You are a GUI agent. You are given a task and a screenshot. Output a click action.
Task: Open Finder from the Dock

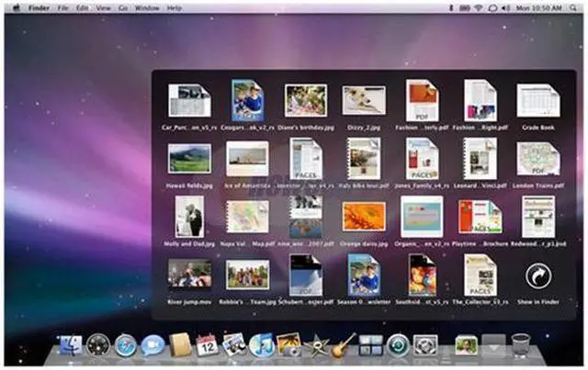pos(71,345)
